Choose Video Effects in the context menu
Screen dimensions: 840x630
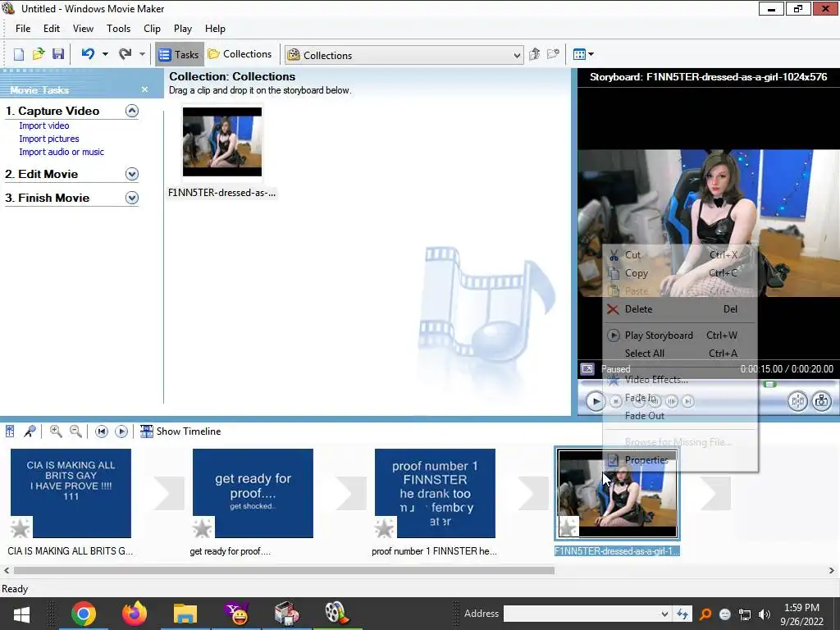[x=680, y=380]
